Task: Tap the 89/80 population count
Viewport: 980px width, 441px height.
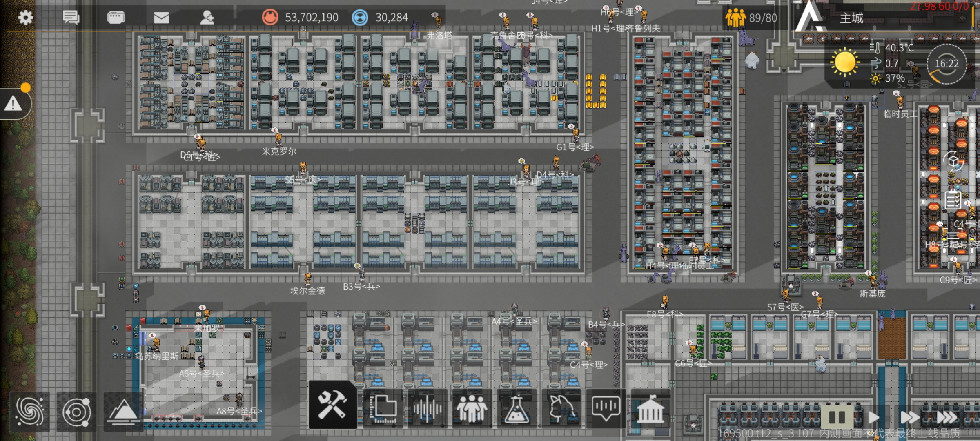Action: coord(763,18)
